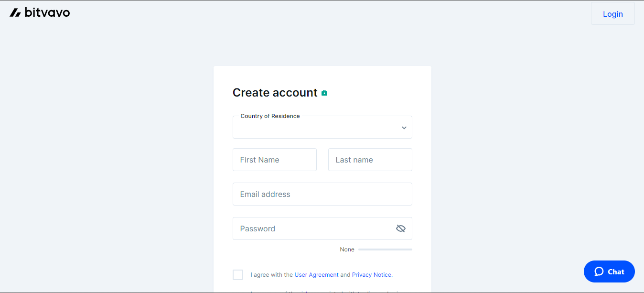Click the bitvavo wordmark text
The image size is (644, 293).
coord(47,13)
